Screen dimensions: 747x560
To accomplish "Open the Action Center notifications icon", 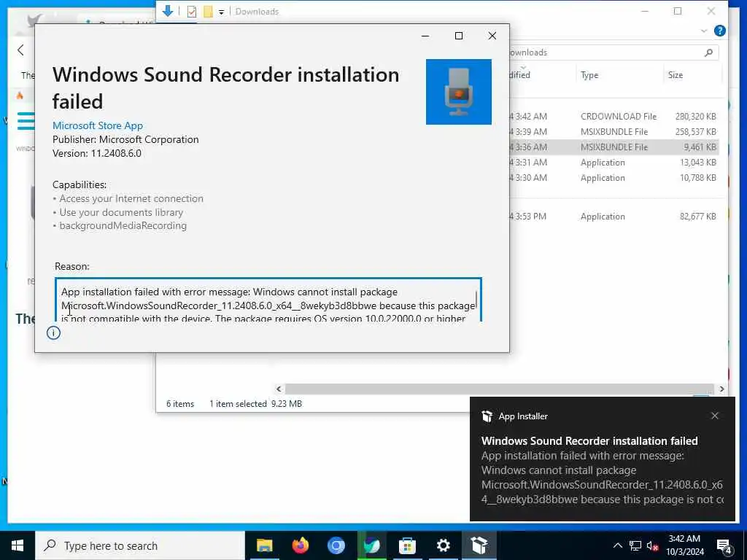I will 724,546.
